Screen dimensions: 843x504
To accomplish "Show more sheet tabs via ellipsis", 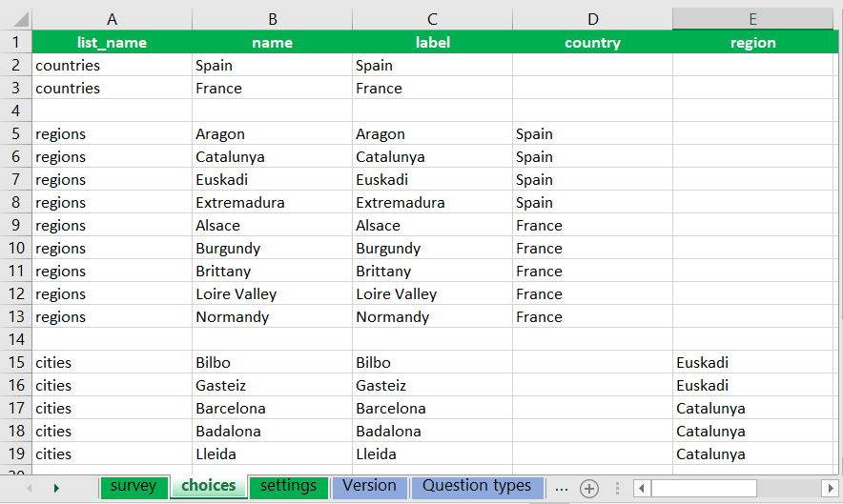I will pos(561,488).
